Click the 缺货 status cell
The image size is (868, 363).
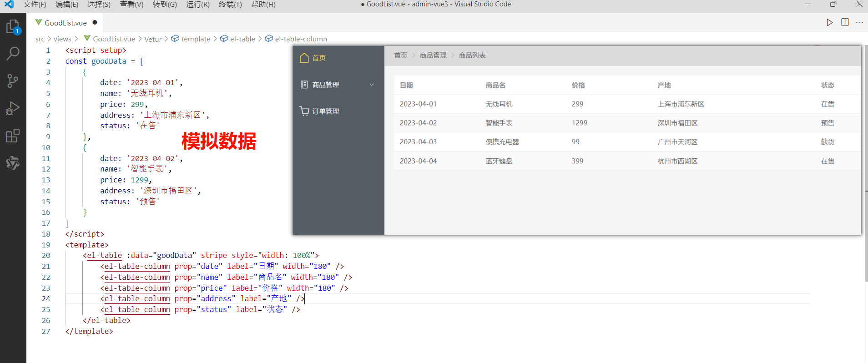[828, 142]
